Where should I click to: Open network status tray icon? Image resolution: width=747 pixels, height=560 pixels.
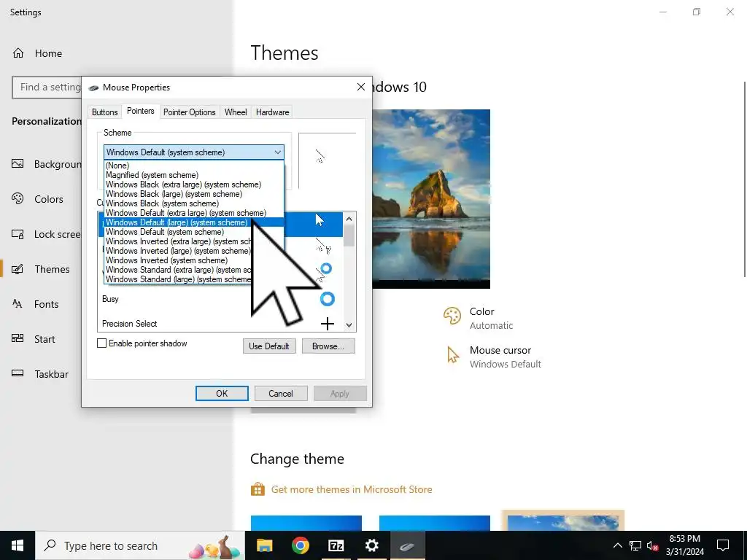click(x=635, y=545)
